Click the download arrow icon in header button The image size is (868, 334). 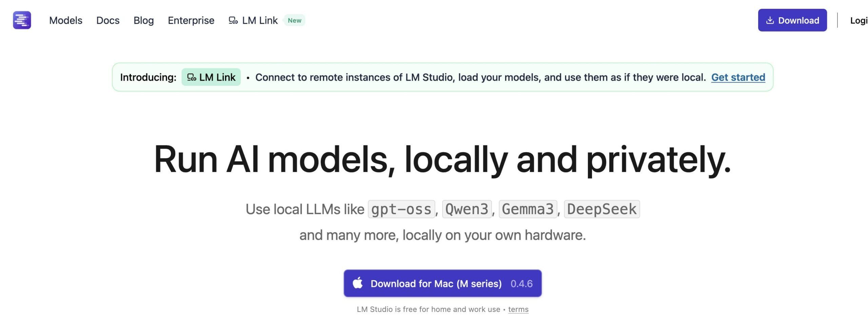[x=770, y=20]
